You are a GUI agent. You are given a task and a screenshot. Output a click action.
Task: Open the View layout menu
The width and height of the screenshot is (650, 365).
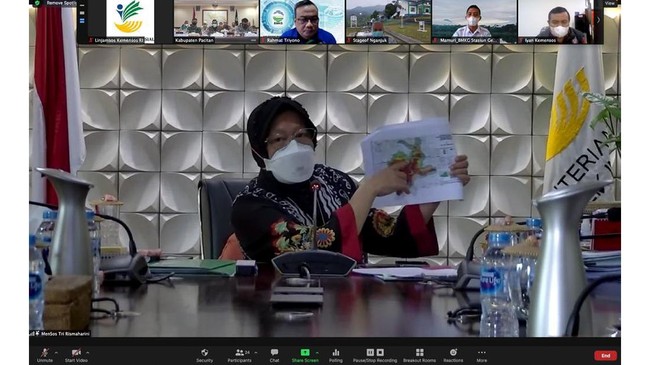coord(609,3)
